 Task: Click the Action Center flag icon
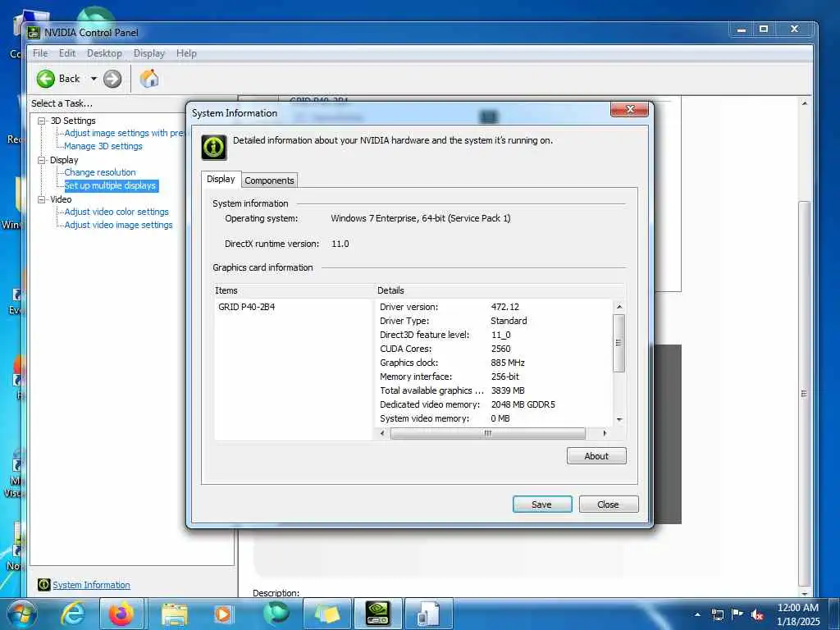pyautogui.click(x=737, y=614)
